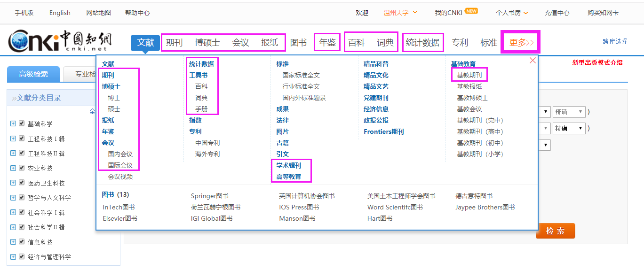This screenshot has width=644, height=270.
Task: Expand the 信息科技 tree node
Action: coord(13,242)
